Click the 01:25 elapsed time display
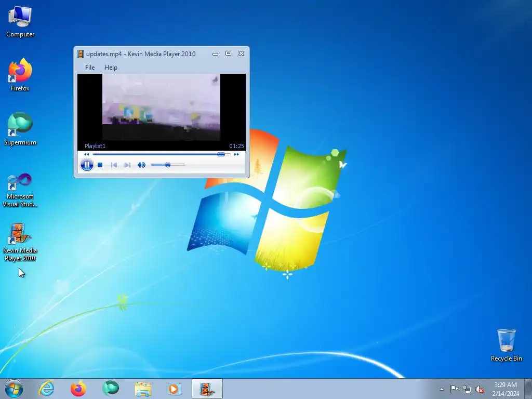Screen dimensions: 532x399 tap(236, 146)
